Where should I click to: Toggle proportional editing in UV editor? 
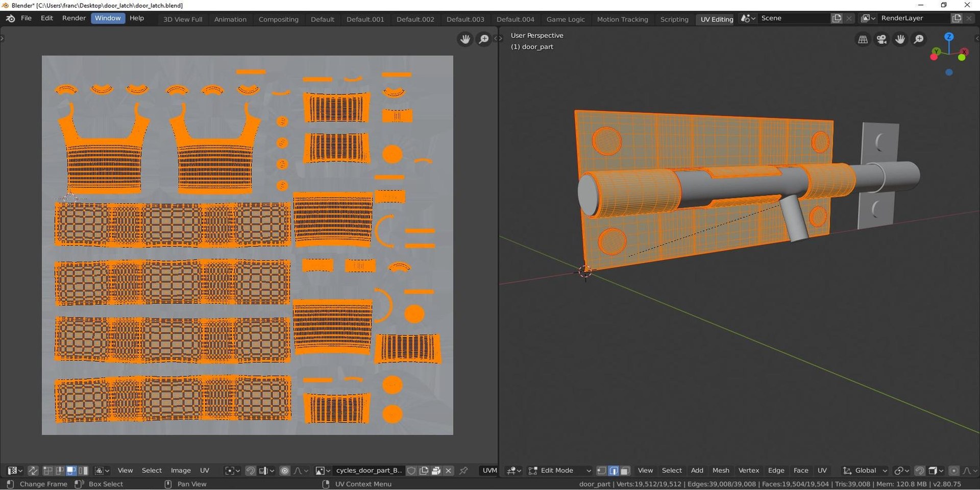coord(285,471)
